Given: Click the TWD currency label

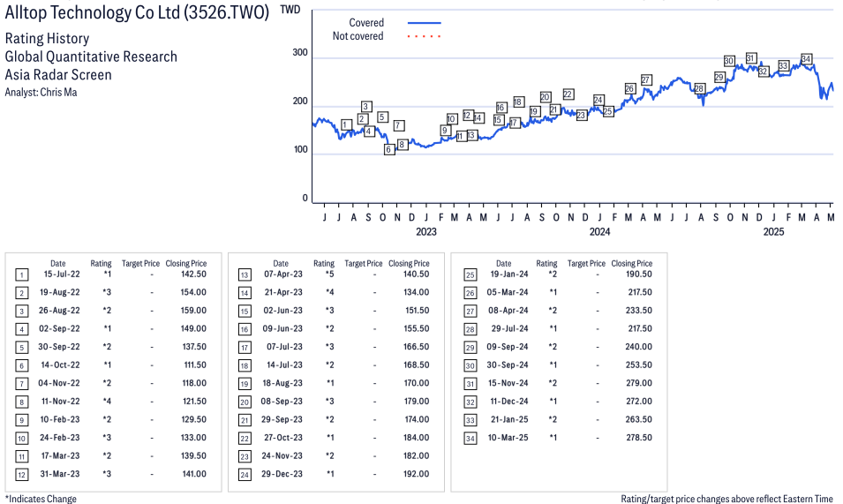Looking at the screenshot, I should tap(290, 10).
